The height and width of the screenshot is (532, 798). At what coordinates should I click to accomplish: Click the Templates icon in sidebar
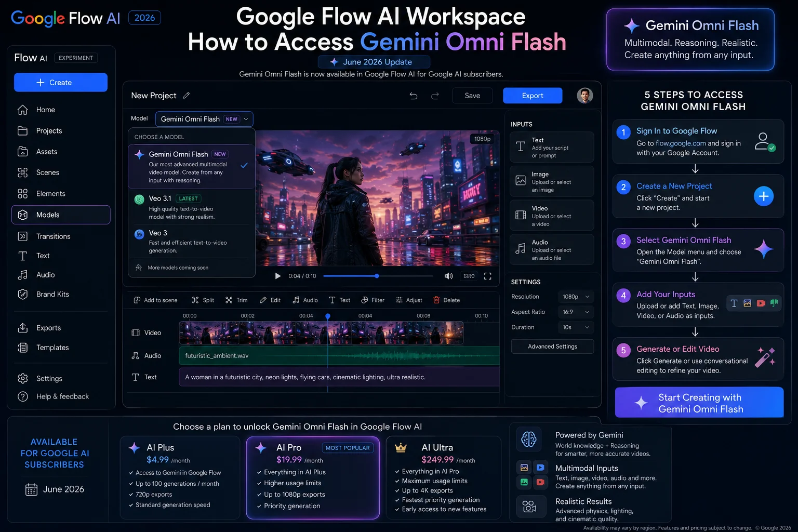coord(23,348)
